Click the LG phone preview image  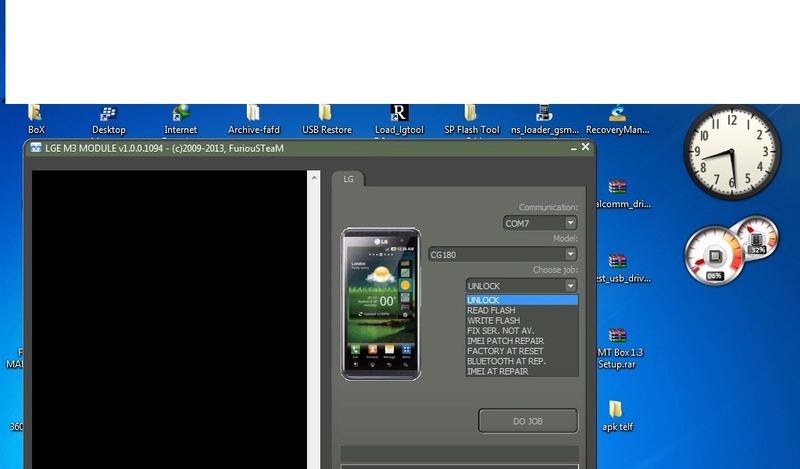click(x=381, y=304)
